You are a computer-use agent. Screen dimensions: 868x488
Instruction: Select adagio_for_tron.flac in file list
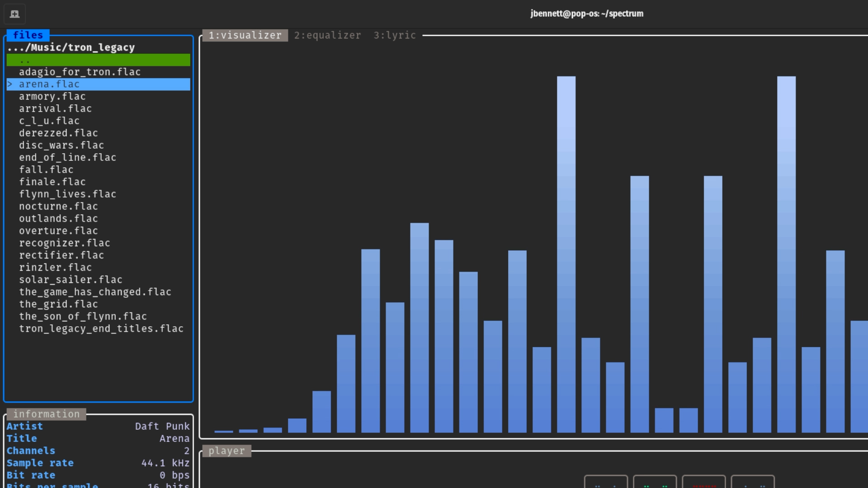point(80,72)
